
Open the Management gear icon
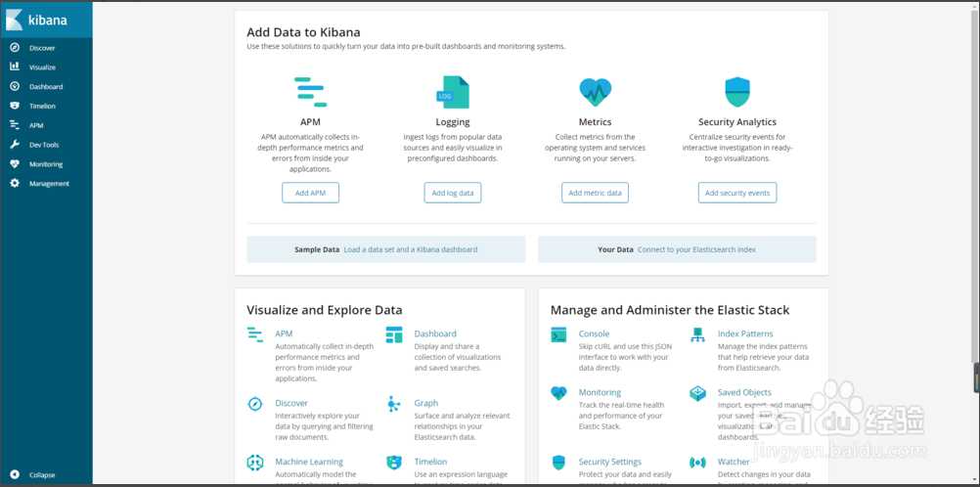[15, 183]
